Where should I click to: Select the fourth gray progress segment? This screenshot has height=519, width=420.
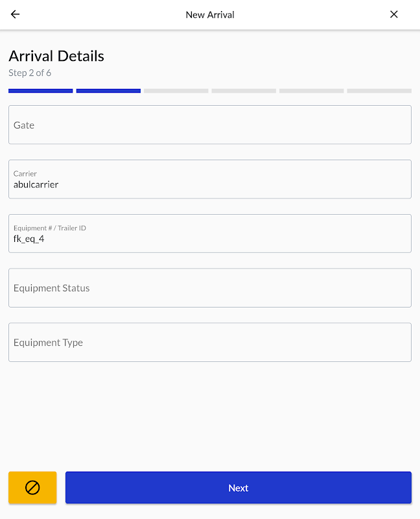244,91
